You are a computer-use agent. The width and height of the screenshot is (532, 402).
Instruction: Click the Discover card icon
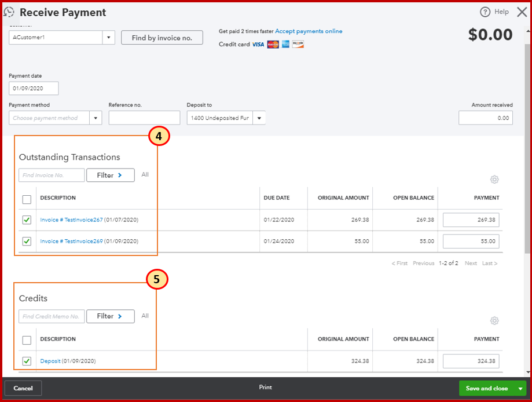[297, 44]
